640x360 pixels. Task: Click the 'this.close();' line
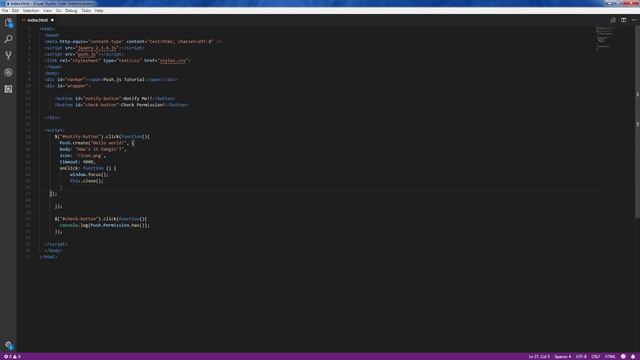pyautogui.click(x=87, y=181)
